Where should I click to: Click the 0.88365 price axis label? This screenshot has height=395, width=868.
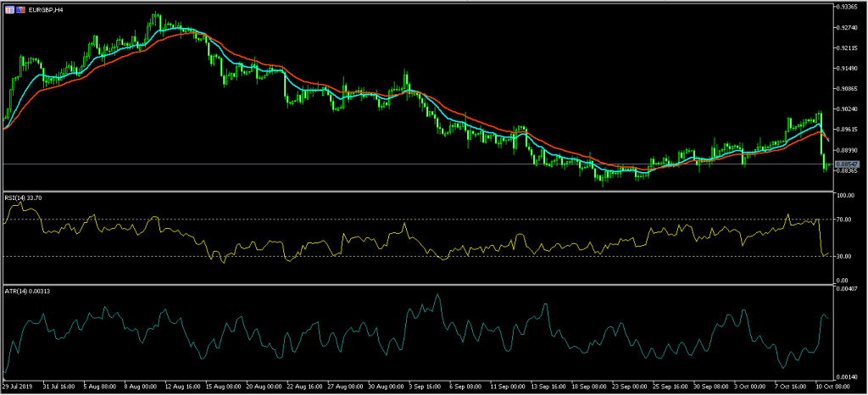pos(848,171)
